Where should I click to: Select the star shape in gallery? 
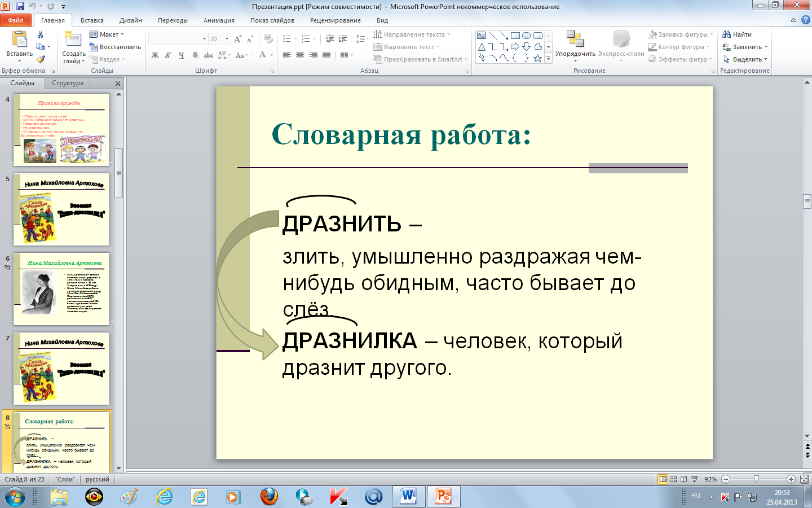(x=538, y=58)
